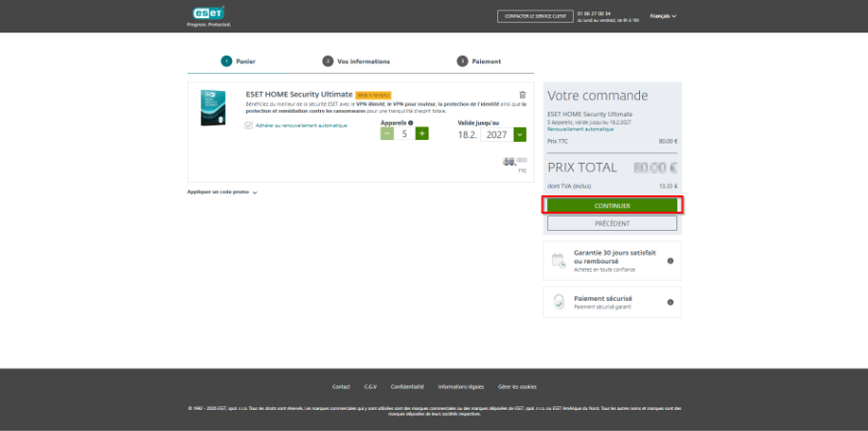Click the secure payment padlock icon
This screenshot has height=431, width=868.
[560, 302]
